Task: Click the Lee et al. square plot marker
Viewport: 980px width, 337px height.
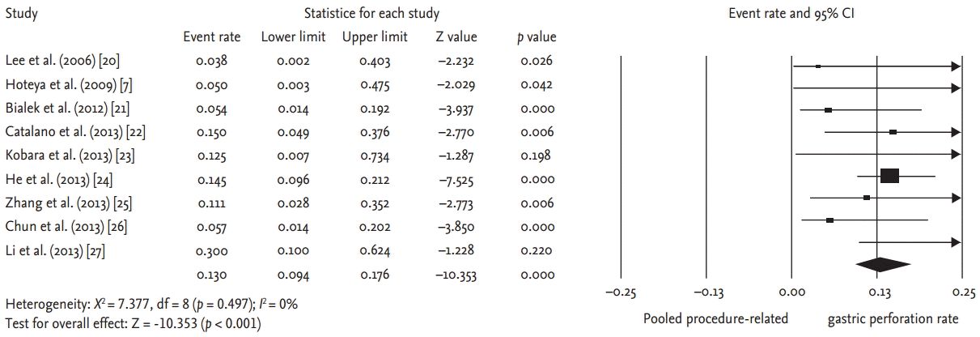Action: (818, 66)
